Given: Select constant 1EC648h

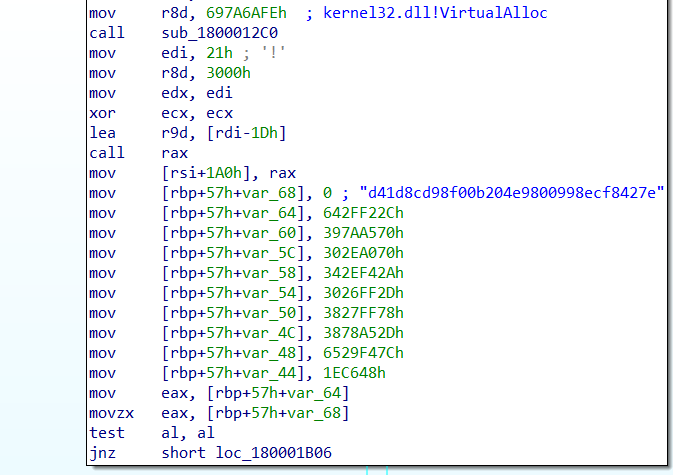Looking at the screenshot, I should (x=354, y=373).
